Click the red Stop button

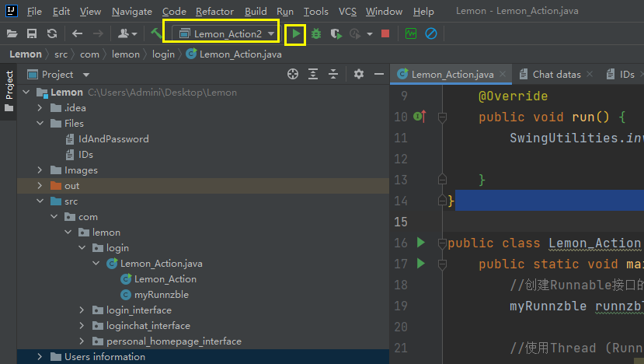(x=385, y=33)
